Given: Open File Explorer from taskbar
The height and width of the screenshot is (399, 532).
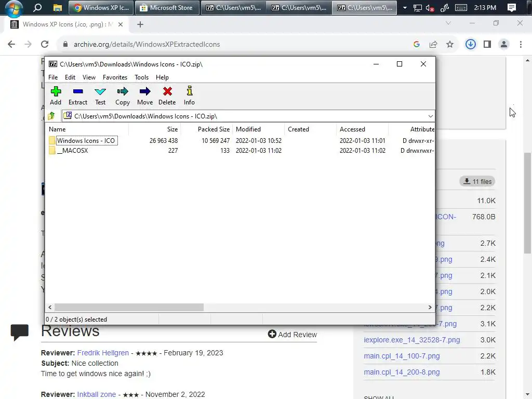Looking at the screenshot, I should 57,7.
